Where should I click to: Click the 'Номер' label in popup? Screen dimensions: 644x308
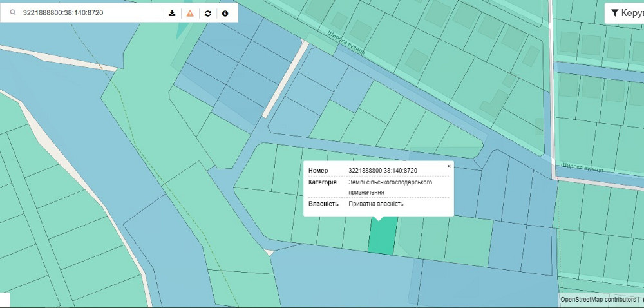pos(318,171)
